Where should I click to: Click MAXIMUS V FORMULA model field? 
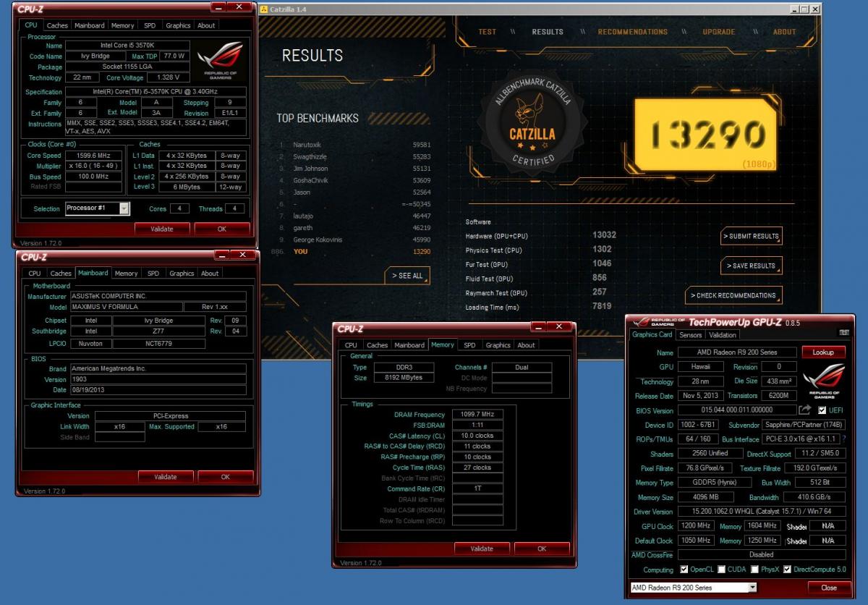(x=126, y=307)
